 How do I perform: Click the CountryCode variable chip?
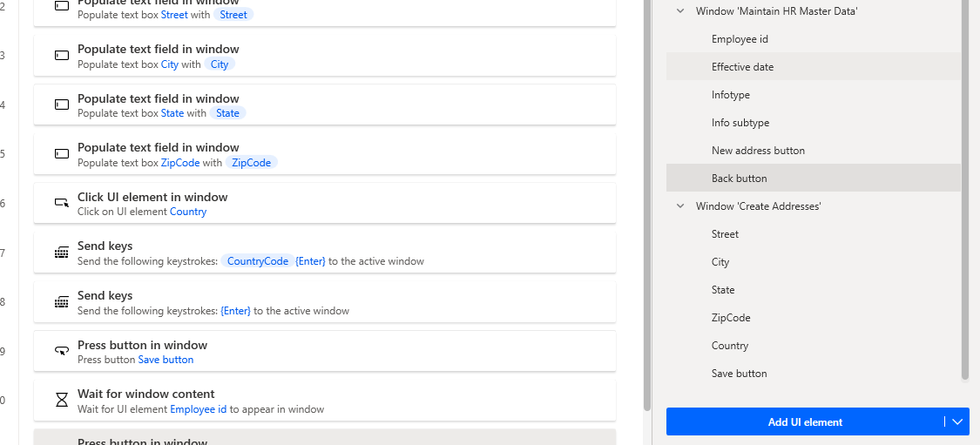tap(258, 260)
